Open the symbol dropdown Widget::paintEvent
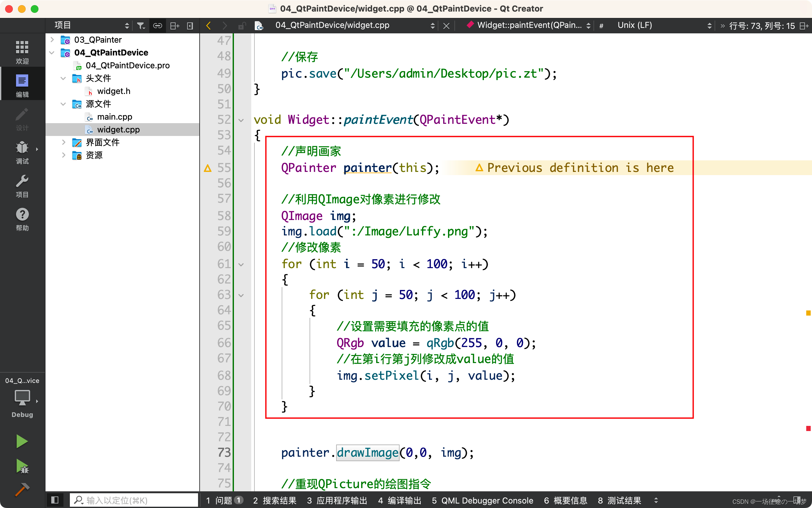The width and height of the screenshot is (812, 508). coord(528,26)
